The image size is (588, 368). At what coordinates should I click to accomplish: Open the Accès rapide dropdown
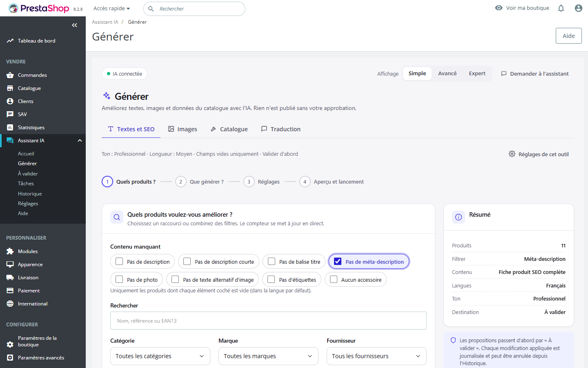(111, 9)
